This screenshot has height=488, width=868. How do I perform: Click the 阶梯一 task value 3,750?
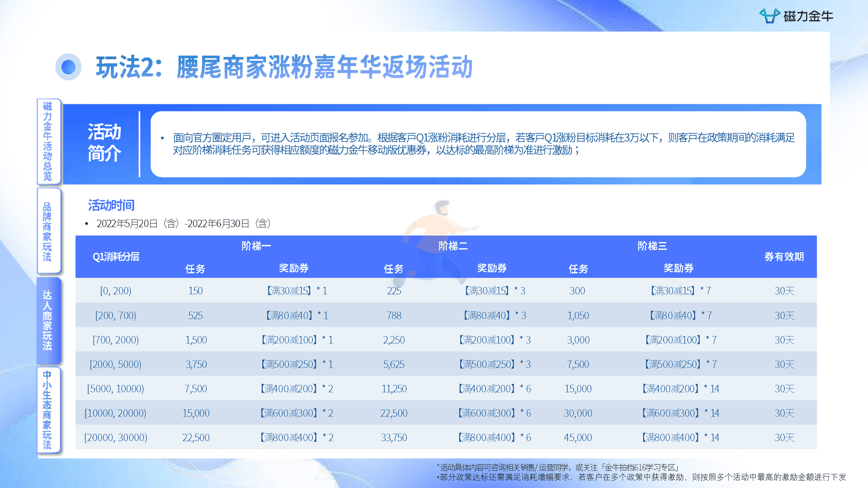click(196, 364)
